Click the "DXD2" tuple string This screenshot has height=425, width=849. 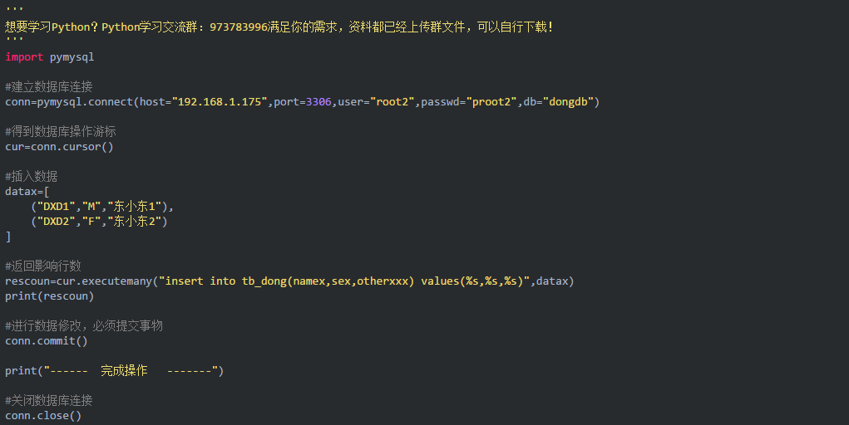(56, 221)
